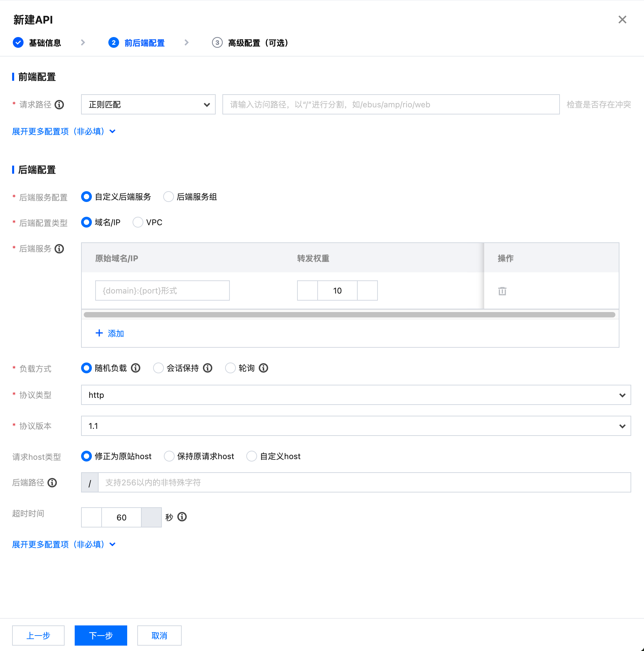
Task: Click 上一步 button
Action: 38,636
